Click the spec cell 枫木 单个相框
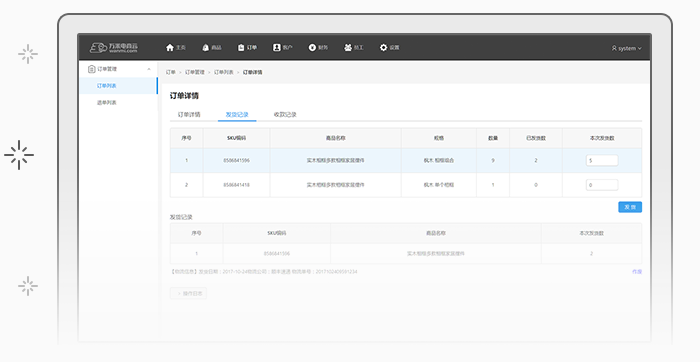700x362 pixels. click(439, 185)
